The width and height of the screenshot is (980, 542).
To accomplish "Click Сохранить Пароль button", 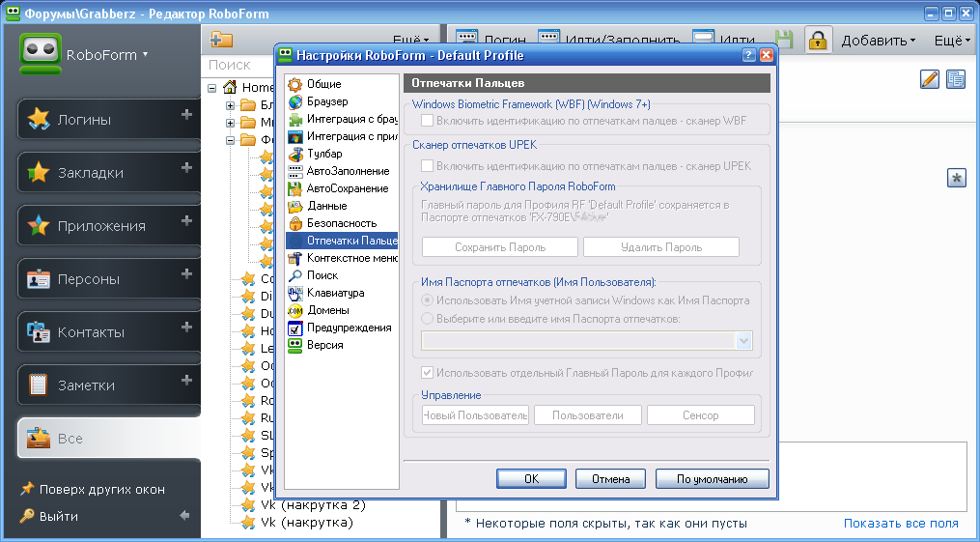I will coord(500,247).
